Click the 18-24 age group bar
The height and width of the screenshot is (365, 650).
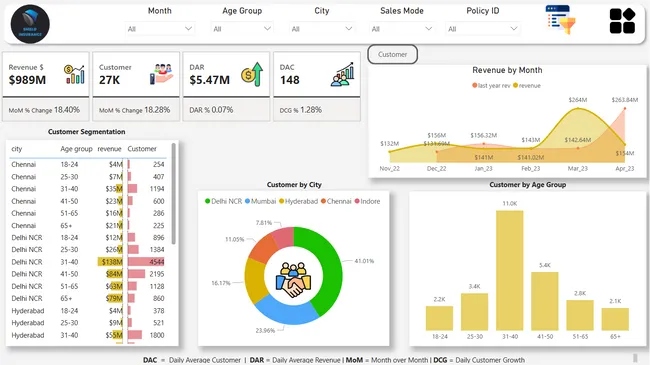(x=439, y=318)
